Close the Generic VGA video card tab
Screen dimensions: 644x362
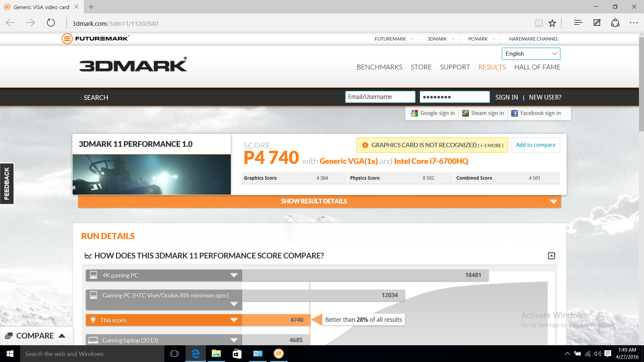click(76, 7)
